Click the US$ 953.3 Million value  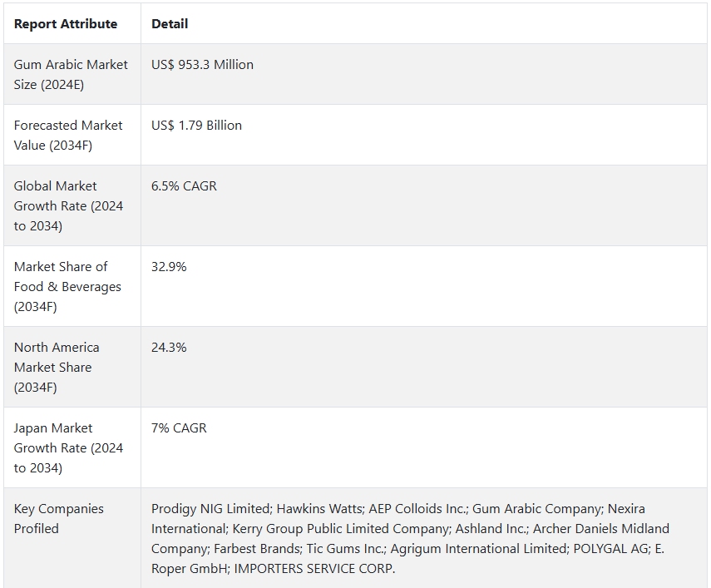(x=202, y=65)
